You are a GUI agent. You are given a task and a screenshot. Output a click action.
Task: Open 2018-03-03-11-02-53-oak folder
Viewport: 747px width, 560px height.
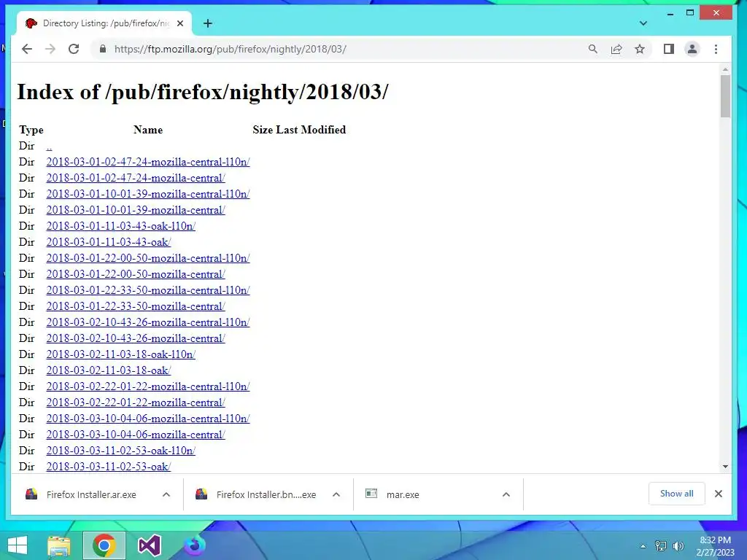(109, 467)
